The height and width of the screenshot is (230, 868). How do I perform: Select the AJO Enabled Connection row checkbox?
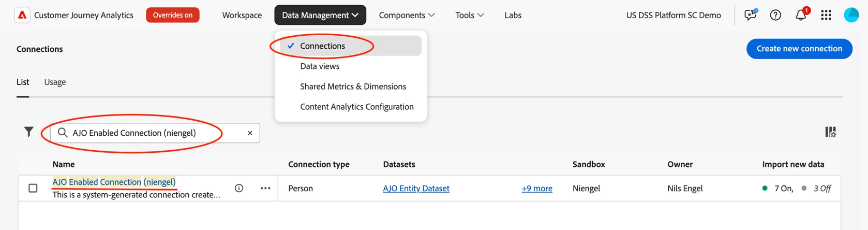point(33,188)
